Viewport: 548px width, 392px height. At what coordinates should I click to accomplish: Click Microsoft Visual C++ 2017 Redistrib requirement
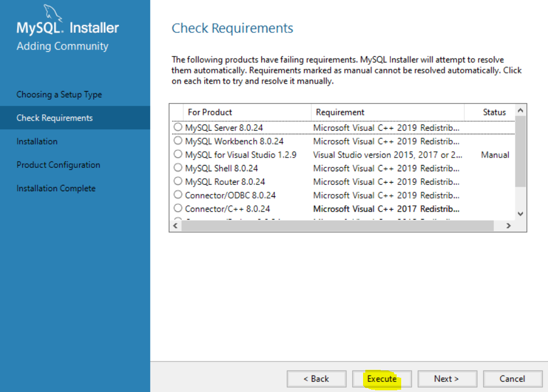[386, 209]
